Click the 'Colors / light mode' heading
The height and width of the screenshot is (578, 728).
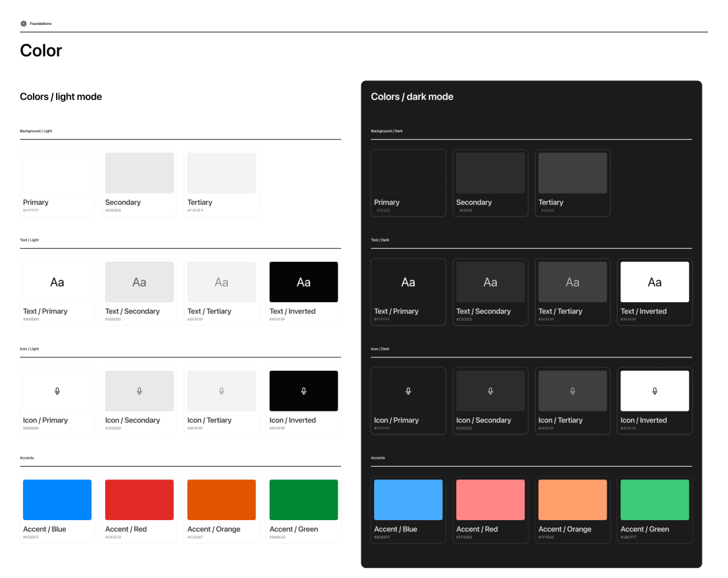click(61, 96)
